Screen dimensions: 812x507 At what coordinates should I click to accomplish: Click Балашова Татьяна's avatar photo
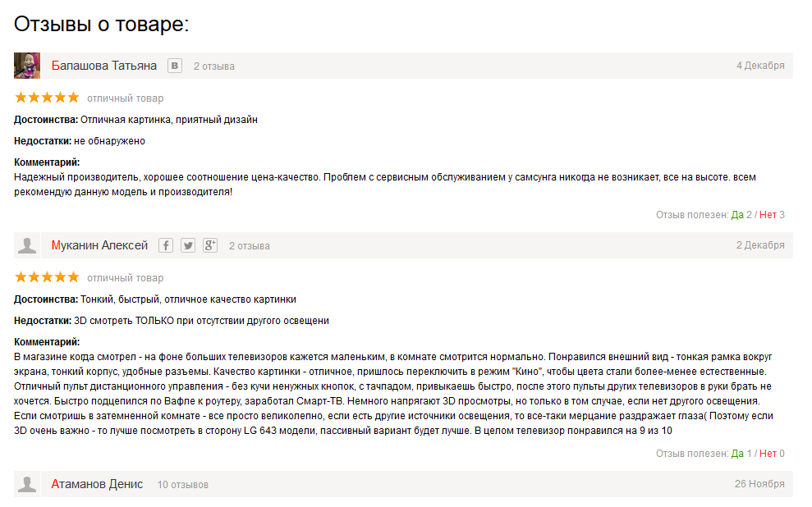[27, 66]
